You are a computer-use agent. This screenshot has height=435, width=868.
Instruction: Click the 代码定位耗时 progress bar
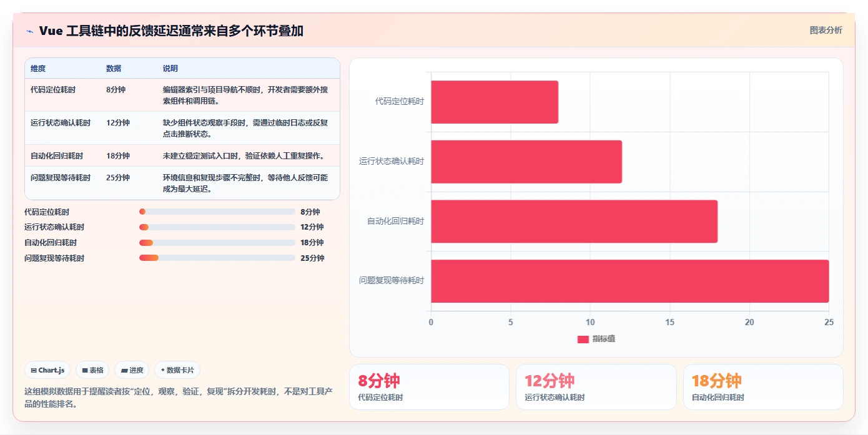[x=217, y=212]
